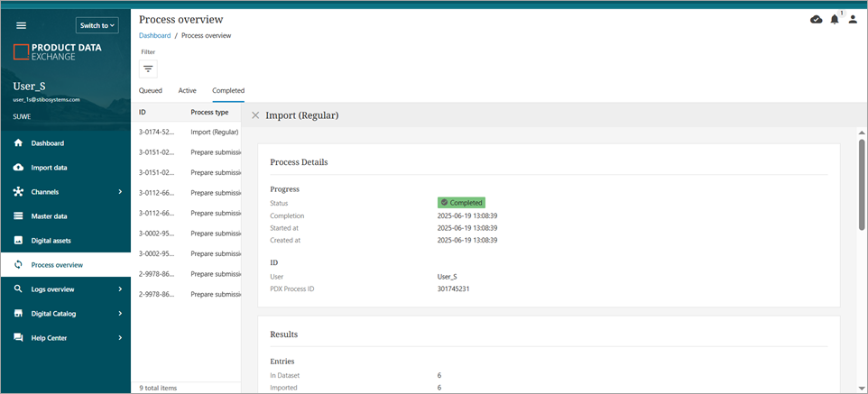This screenshot has width=868, height=394.
Task: Expand the Help Center submenu
Action: [x=120, y=338]
